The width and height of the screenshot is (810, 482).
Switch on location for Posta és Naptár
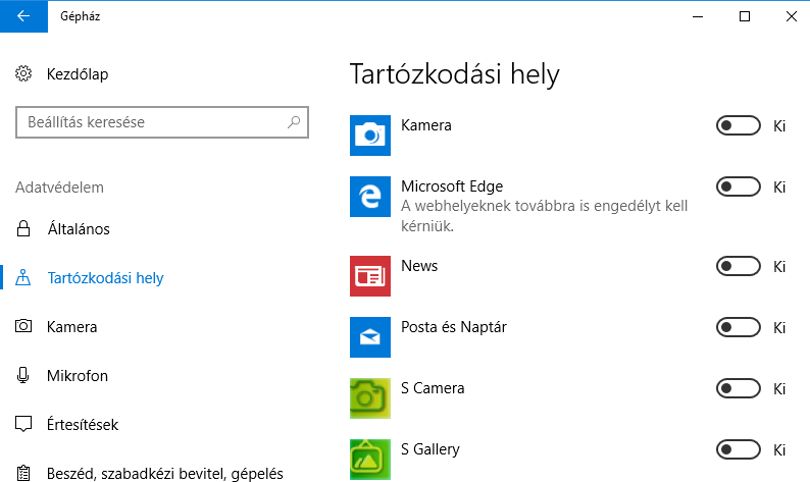[x=738, y=327]
